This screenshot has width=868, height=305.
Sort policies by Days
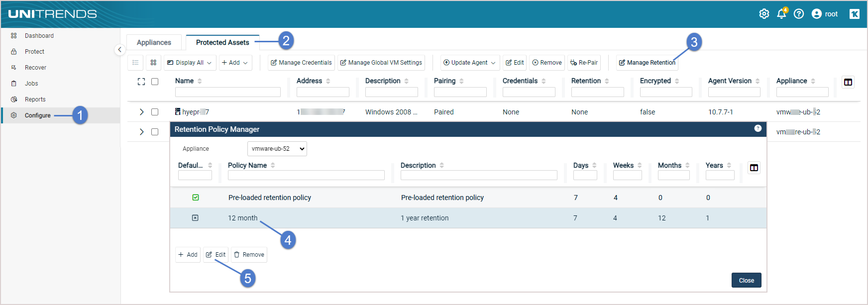(x=594, y=165)
